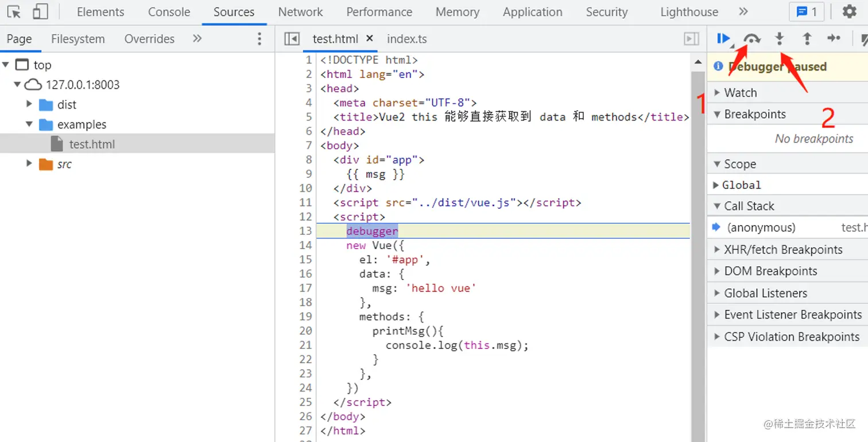Image resolution: width=868 pixels, height=442 pixels.
Task: Select the src folder in the tree
Action: pos(64,164)
